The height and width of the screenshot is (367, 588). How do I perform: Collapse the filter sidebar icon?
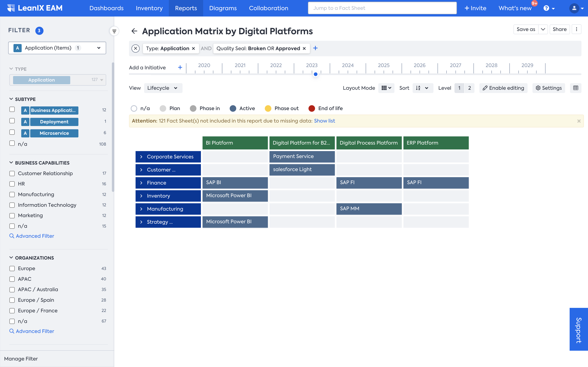pyautogui.click(x=114, y=31)
